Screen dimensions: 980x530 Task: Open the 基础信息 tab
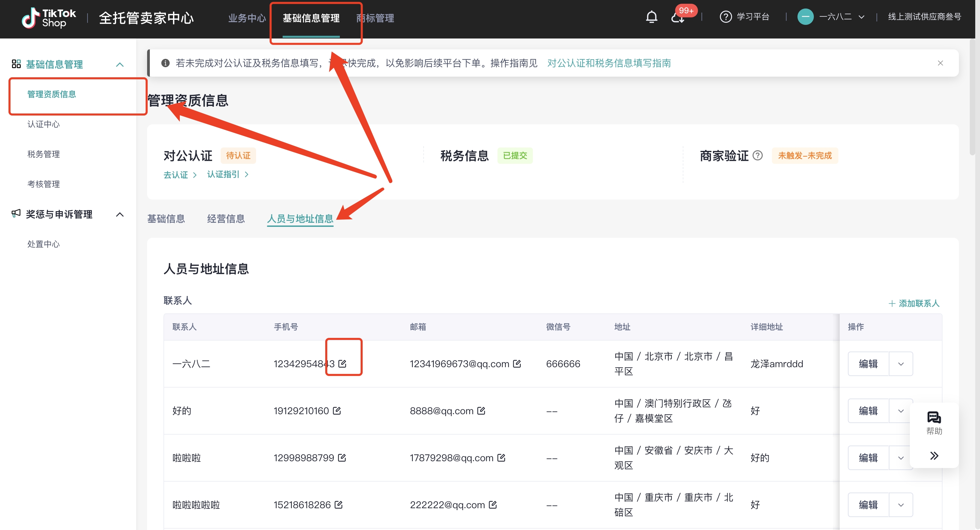click(166, 219)
